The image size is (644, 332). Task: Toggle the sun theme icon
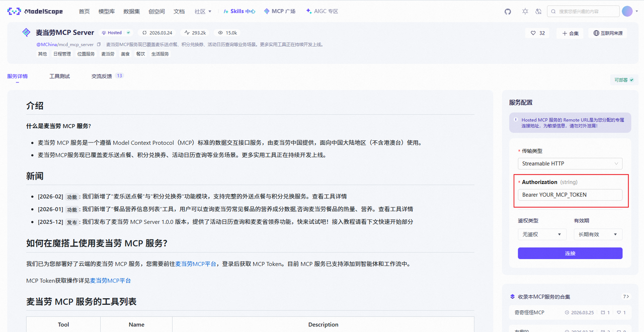coord(525,11)
